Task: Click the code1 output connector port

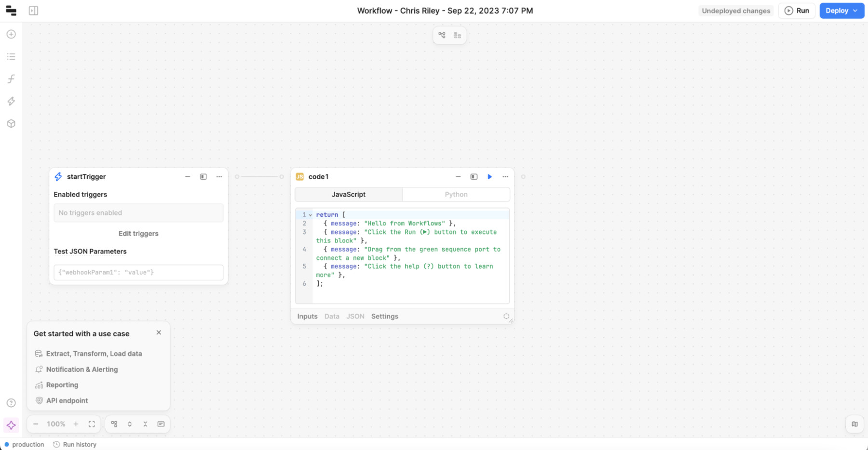Action: [523, 177]
